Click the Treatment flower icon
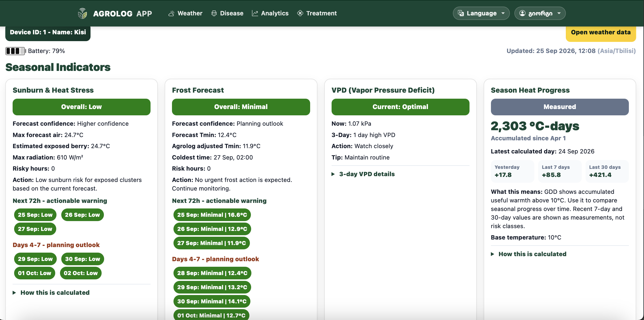Screen dimensions: 644x320 (x=300, y=13)
